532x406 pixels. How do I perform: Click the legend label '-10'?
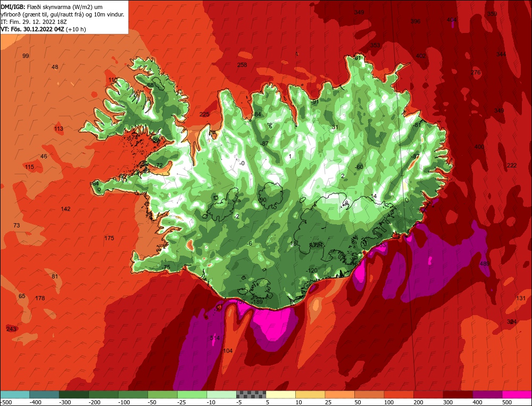coord(211,402)
